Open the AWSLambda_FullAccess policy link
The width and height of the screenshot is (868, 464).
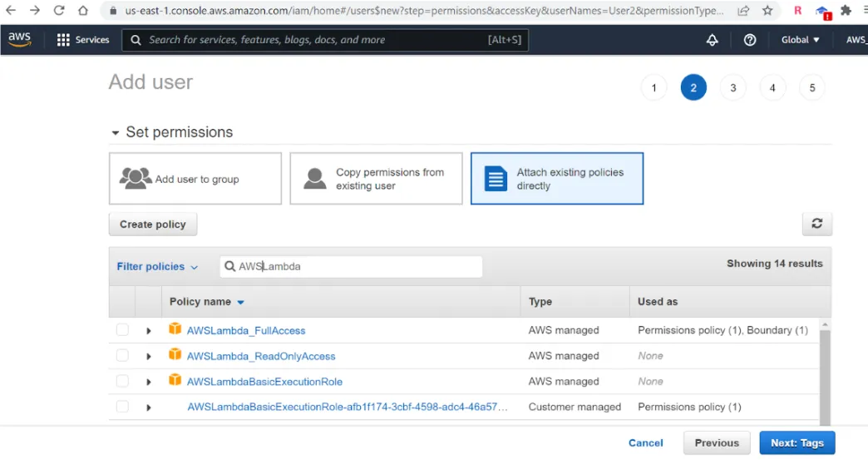[246, 331]
